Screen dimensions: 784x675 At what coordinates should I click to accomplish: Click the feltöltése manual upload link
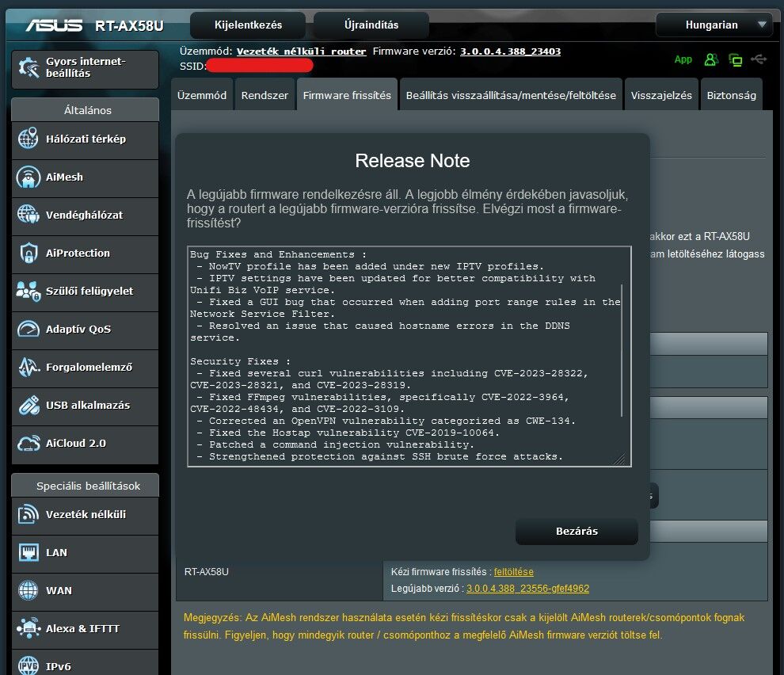(513, 571)
